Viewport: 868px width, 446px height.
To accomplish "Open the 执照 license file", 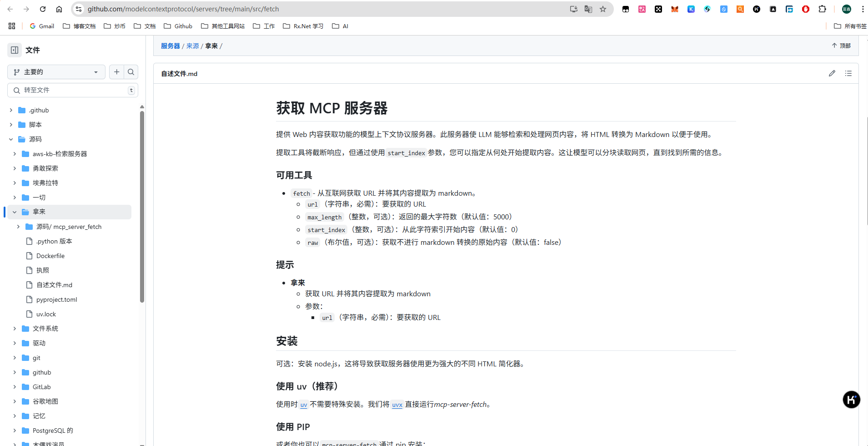I will (43, 270).
